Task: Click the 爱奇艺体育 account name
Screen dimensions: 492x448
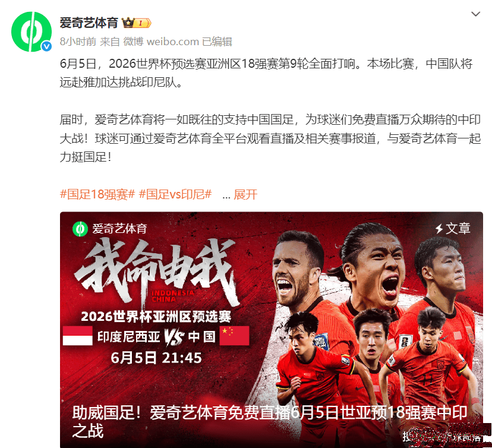Action: (x=89, y=23)
